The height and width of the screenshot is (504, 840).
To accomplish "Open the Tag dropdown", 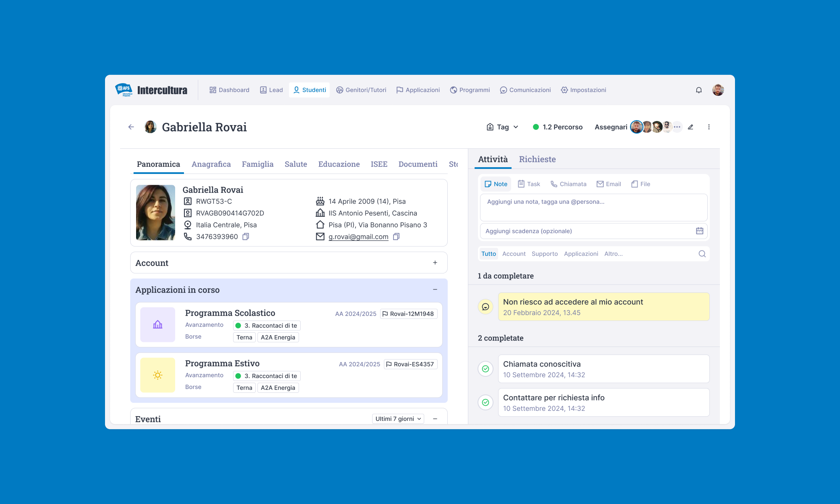I will 502,127.
